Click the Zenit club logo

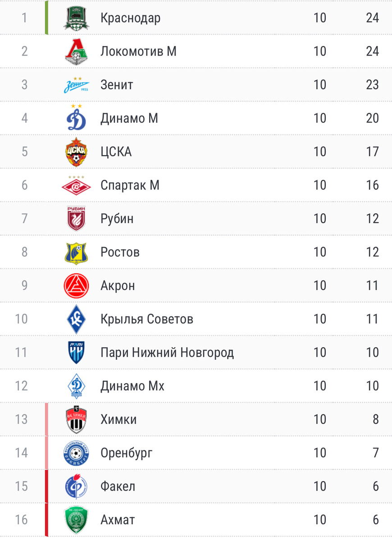click(x=76, y=85)
